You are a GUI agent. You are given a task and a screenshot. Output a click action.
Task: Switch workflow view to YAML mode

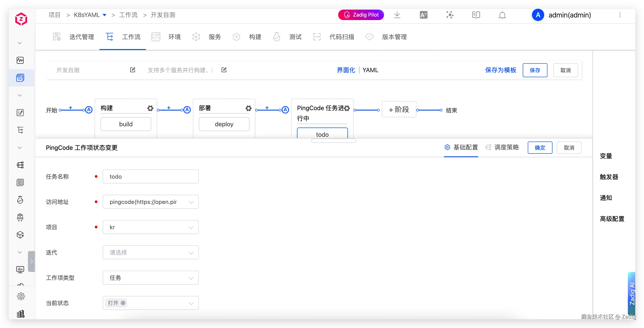pyautogui.click(x=370, y=70)
